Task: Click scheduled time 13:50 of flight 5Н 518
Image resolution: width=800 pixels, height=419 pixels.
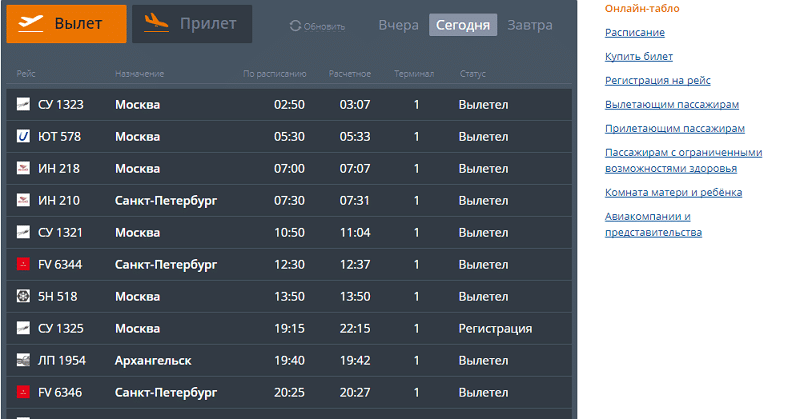Action: pyautogui.click(x=289, y=297)
